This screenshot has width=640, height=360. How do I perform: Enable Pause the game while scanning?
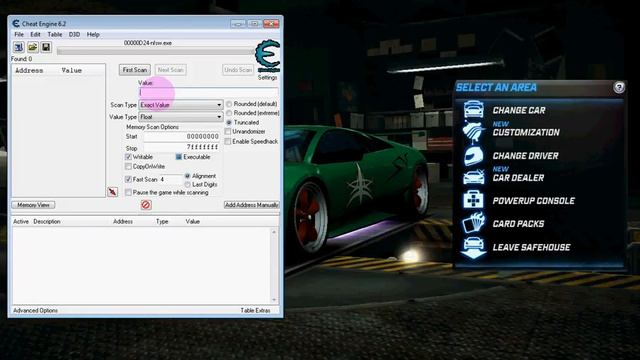128,192
